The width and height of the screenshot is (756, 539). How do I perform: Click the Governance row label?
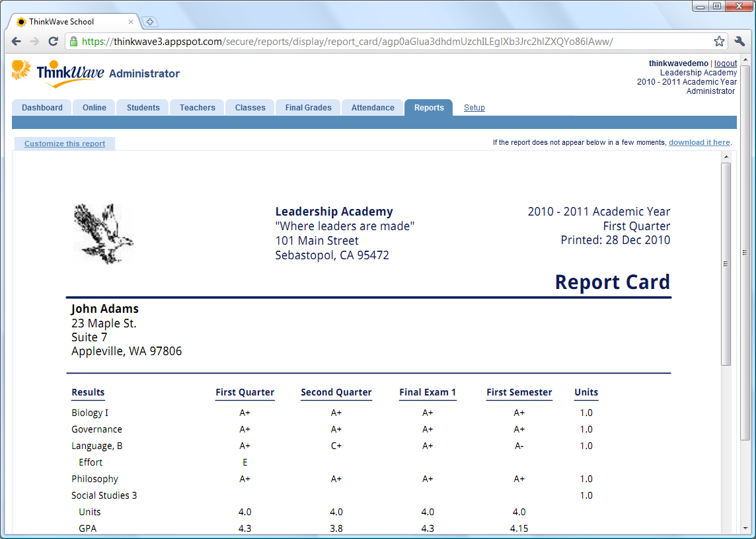coord(96,429)
